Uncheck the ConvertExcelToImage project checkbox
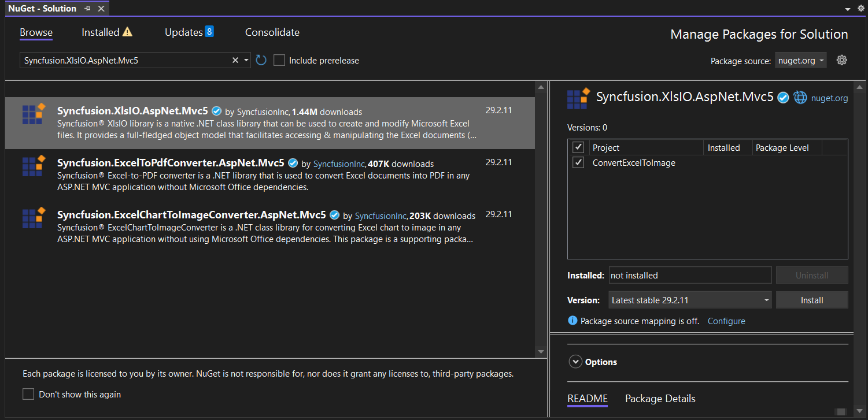Image resolution: width=868 pixels, height=420 pixels. (578, 162)
